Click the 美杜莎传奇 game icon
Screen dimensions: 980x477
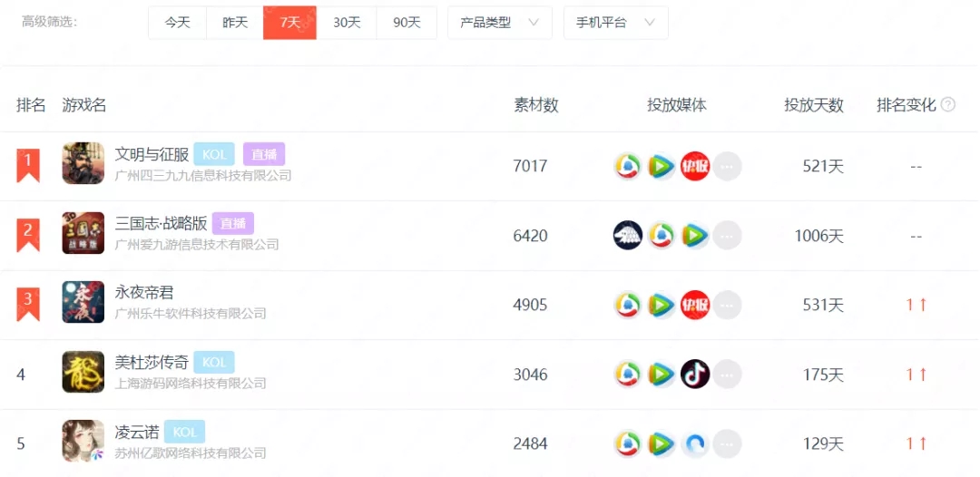pyautogui.click(x=83, y=372)
